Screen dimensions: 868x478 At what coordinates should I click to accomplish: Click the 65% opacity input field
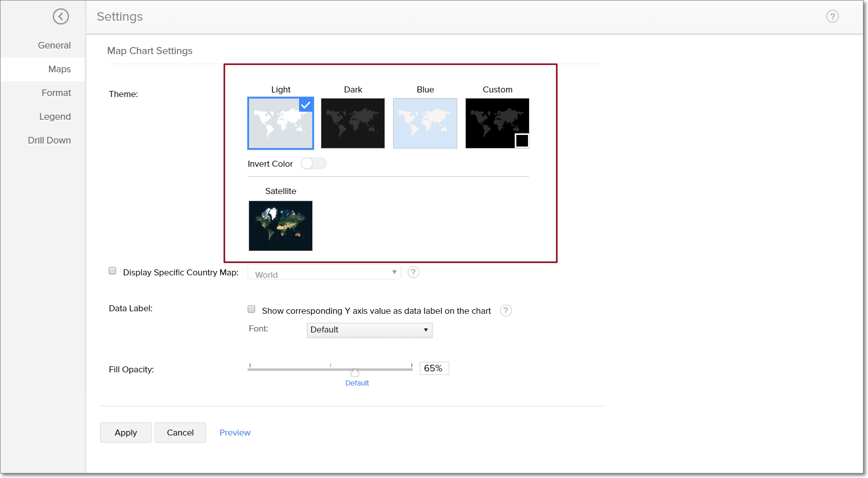pyautogui.click(x=434, y=368)
